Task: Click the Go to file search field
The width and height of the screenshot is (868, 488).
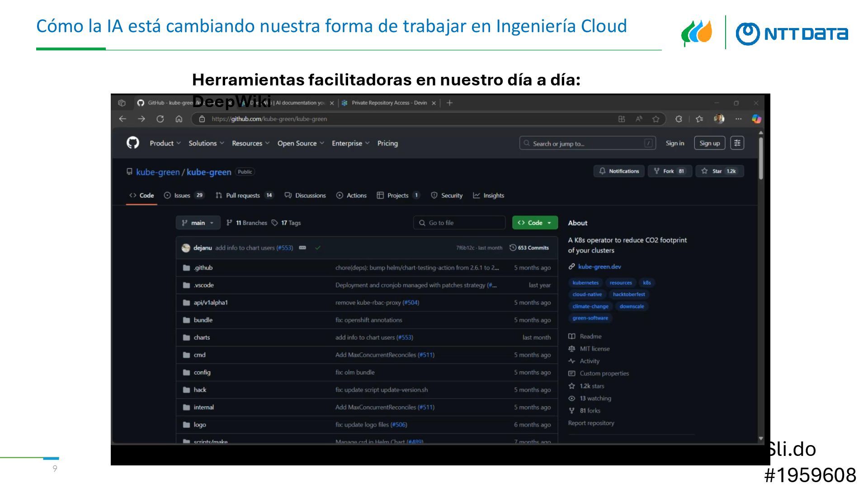Action: 459,223
